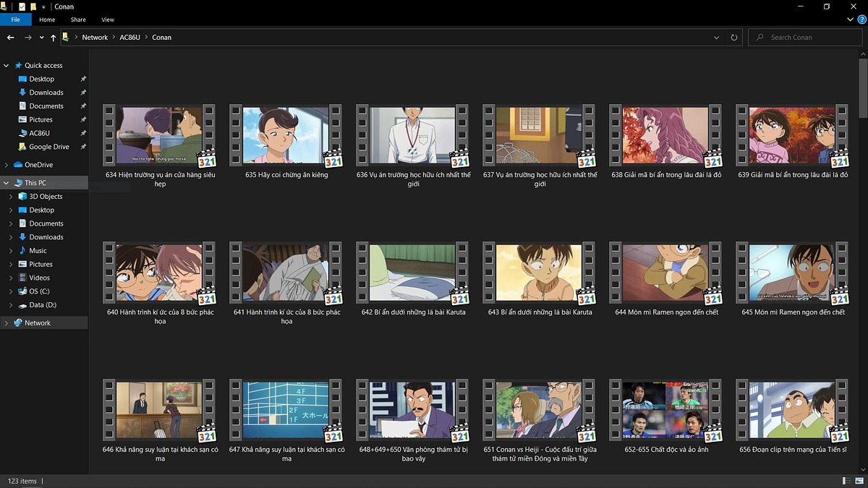
Task: Select Google Drive in Quick access
Action: pos(49,147)
